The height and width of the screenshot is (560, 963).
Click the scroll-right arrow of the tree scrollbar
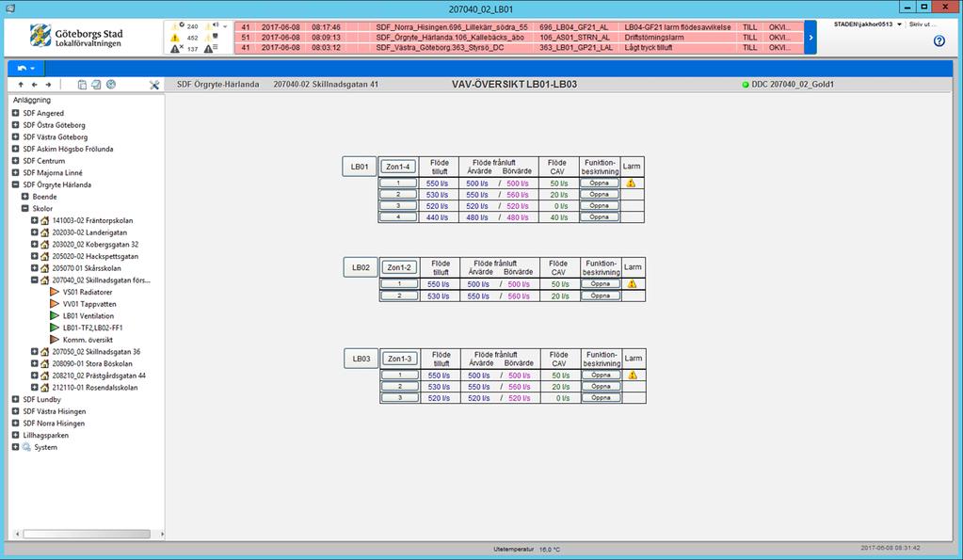[162, 535]
